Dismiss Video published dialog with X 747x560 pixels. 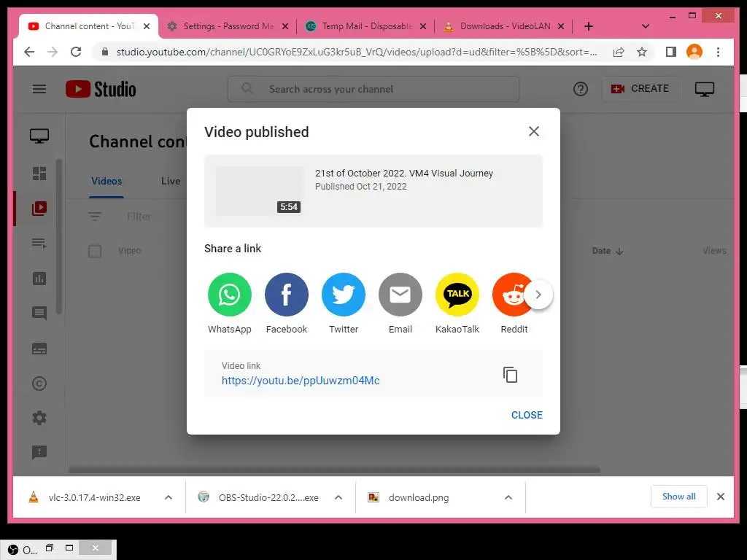coord(534,131)
